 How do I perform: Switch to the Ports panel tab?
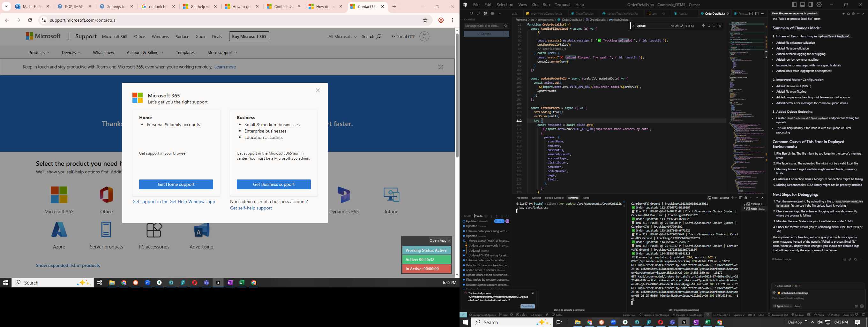pos(586,198)
